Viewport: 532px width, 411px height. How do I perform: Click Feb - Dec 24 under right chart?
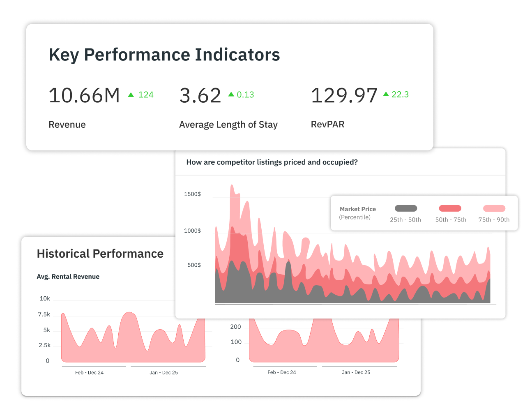pyautogui.click(x=281, y=372)
